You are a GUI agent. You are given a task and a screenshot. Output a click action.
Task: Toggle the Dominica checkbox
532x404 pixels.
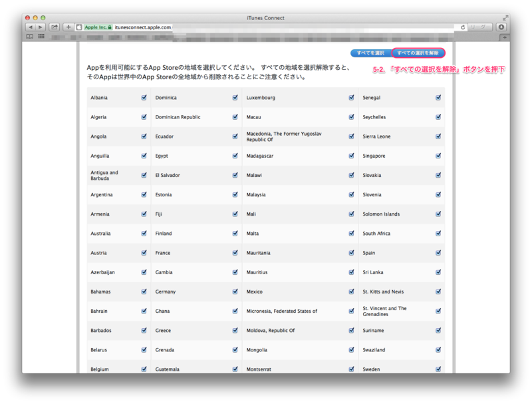[x=235, y=97]
